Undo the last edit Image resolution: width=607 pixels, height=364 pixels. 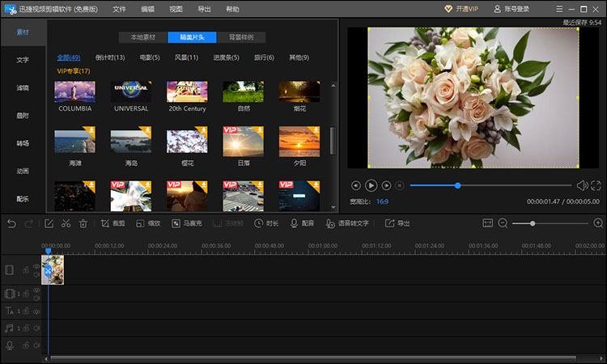(11, 223)
